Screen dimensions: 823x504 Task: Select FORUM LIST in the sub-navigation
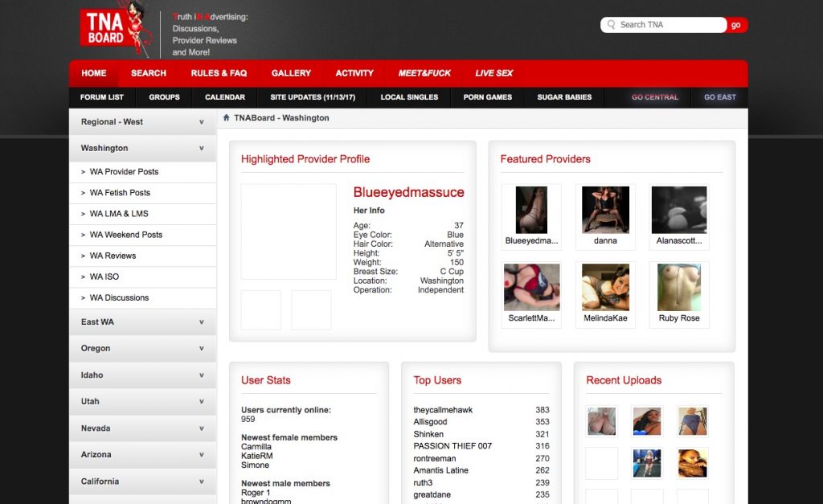pyautogui.click(x=102, y=97)
